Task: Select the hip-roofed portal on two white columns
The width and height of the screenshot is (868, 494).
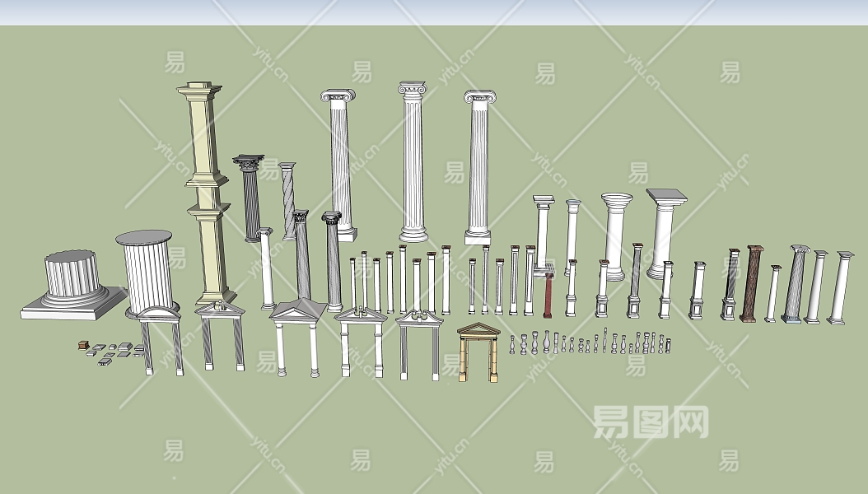Action: click(298, 338)
